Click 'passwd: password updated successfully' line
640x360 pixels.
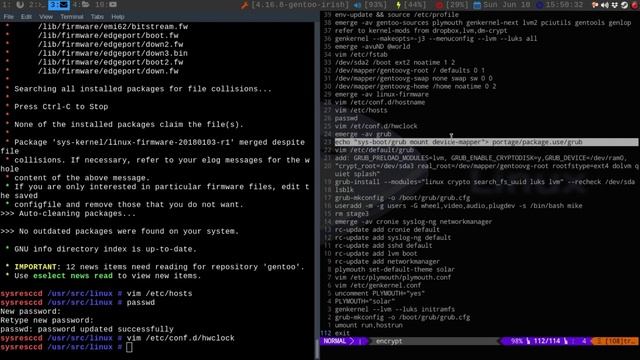(87, 329)
